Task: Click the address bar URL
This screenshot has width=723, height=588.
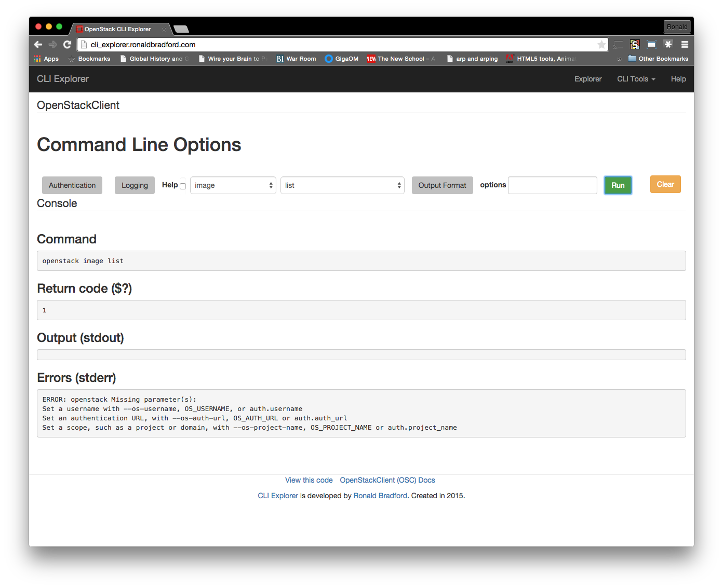Action: pyautogui.click(x=143, y=45)
